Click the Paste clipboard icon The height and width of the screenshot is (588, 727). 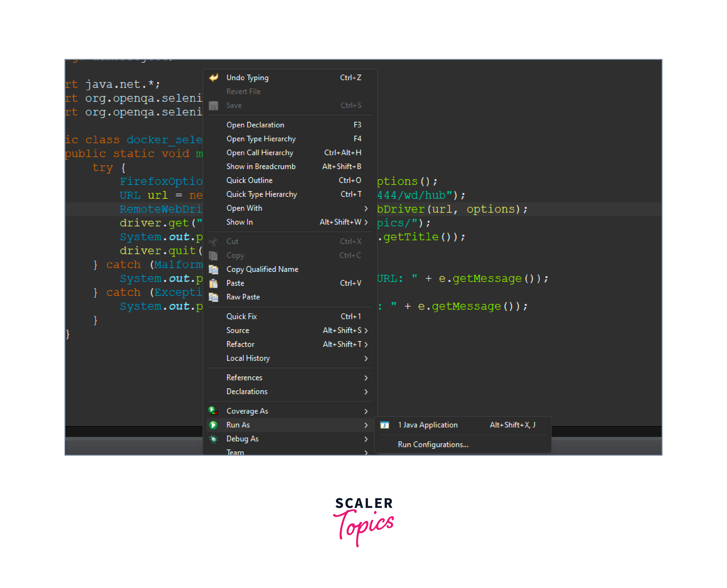(213, 283)
